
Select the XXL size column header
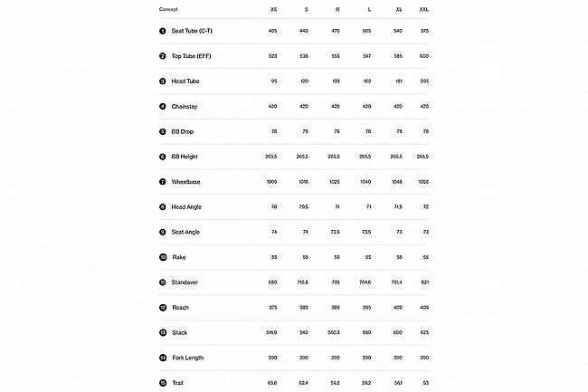[423, 9]
